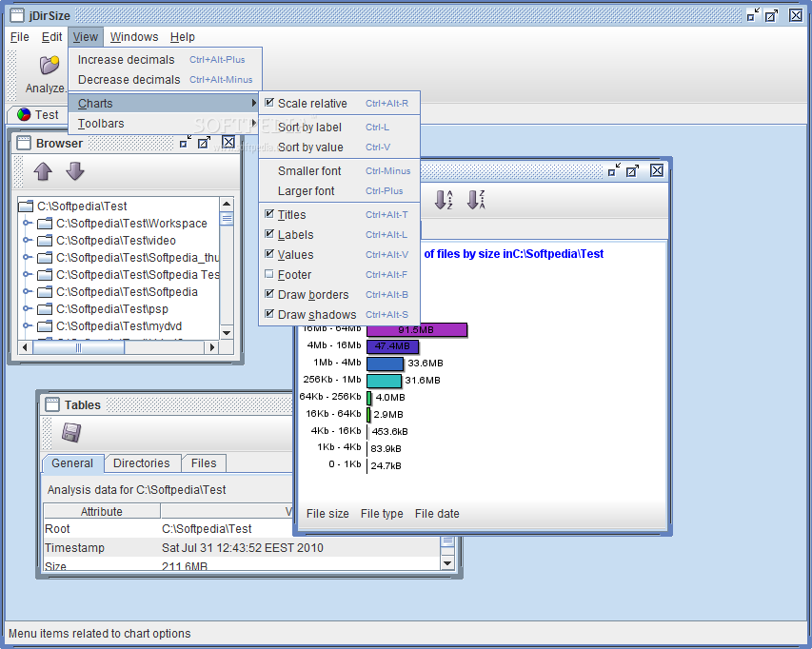Choose Decrease decimals
The height and width of the screenshot is (649, 812).
coord(166,79)
